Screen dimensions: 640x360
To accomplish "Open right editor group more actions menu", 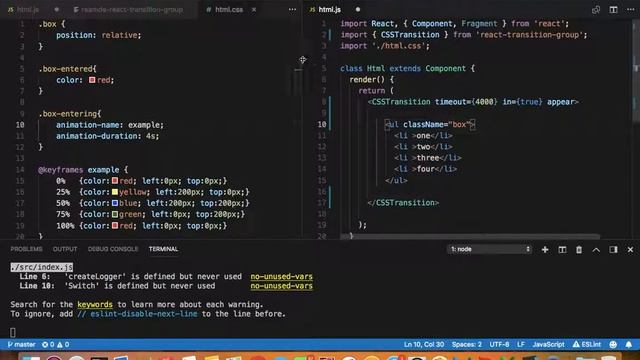I will [630, 9].
